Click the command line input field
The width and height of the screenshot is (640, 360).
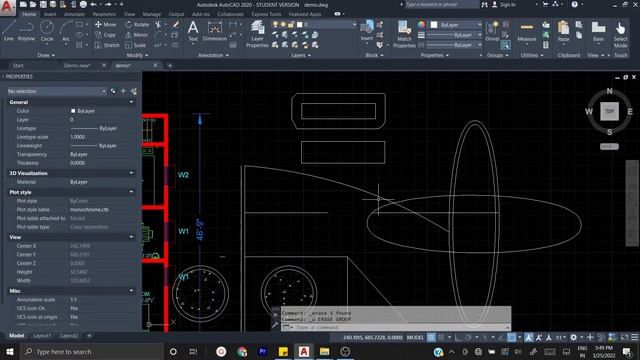click(x=396, y=327)
